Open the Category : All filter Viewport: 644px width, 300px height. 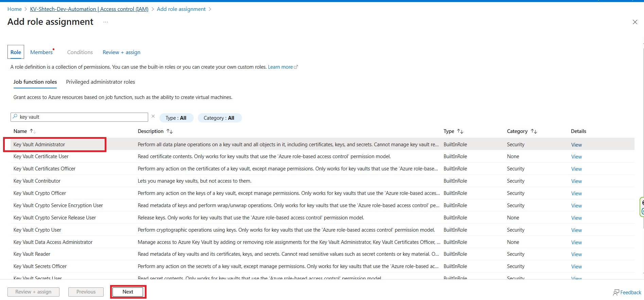coord(219,118)
